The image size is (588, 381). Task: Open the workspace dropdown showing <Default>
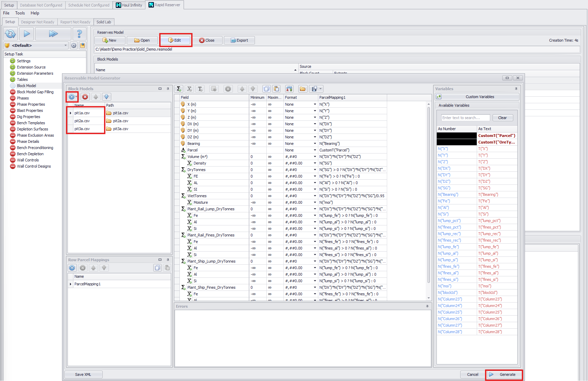[x=65, y=45]
